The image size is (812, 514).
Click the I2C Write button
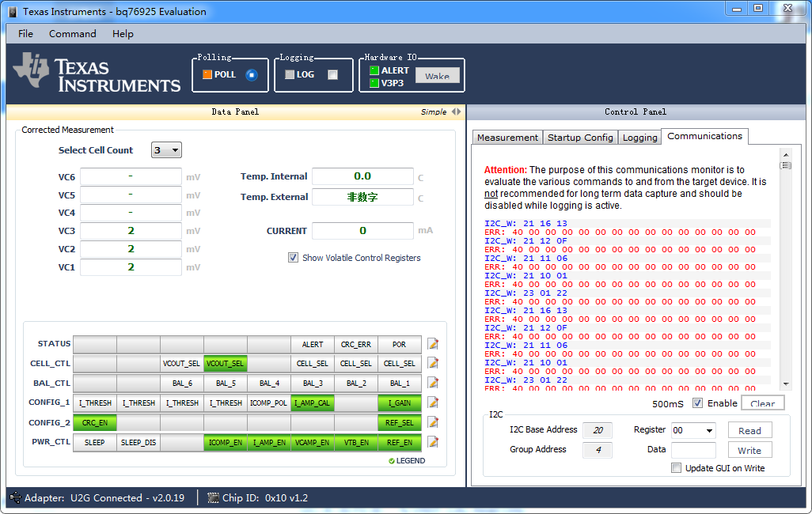(749, 450)
